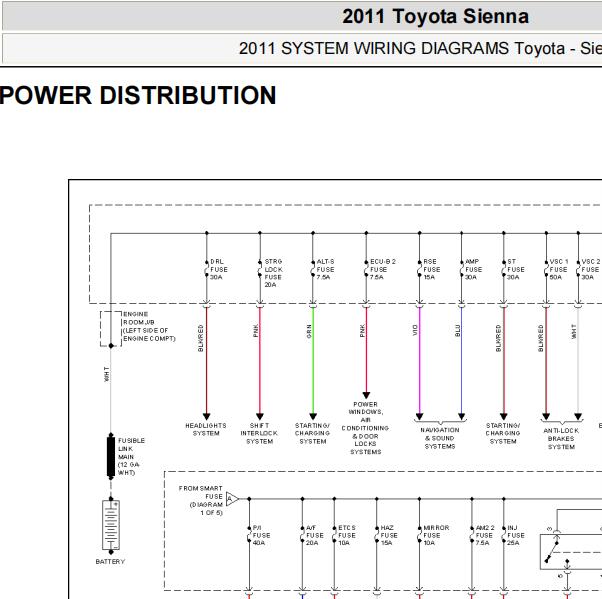Screen dimensions: 602x599
Task: Click the 'AMP FUSE 30A' label
Action: click(473, 269)
